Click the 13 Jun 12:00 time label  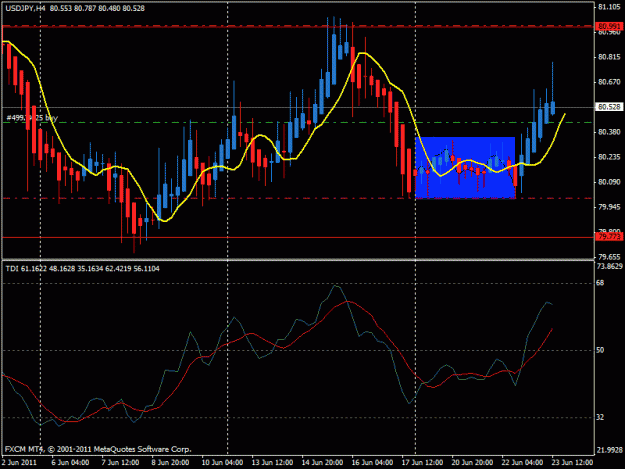pos(272,463)
